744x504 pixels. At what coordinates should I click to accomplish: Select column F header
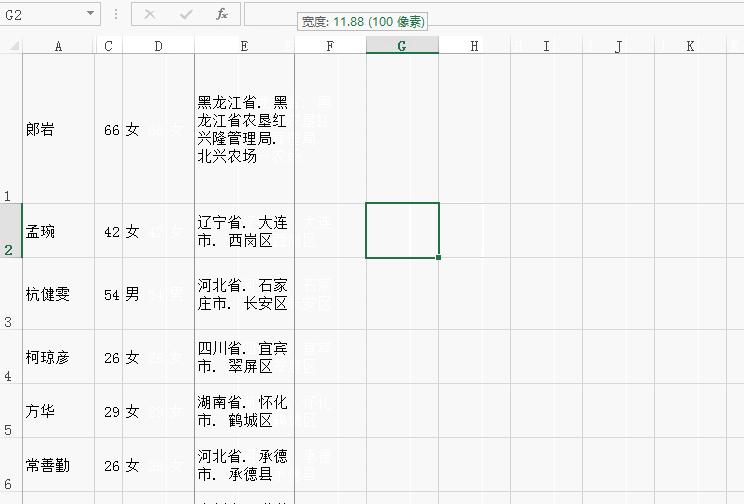330,46
